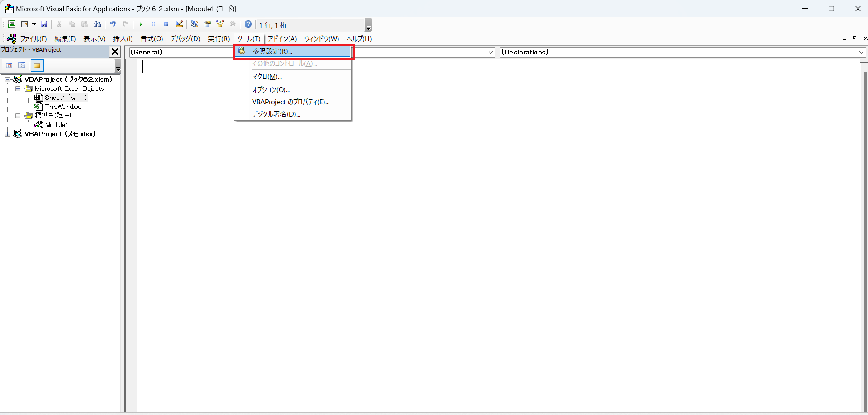The width and height of the screenshot is (868, 415).
Task: Open the 挿入(I) menu
Action: (123, 39)
